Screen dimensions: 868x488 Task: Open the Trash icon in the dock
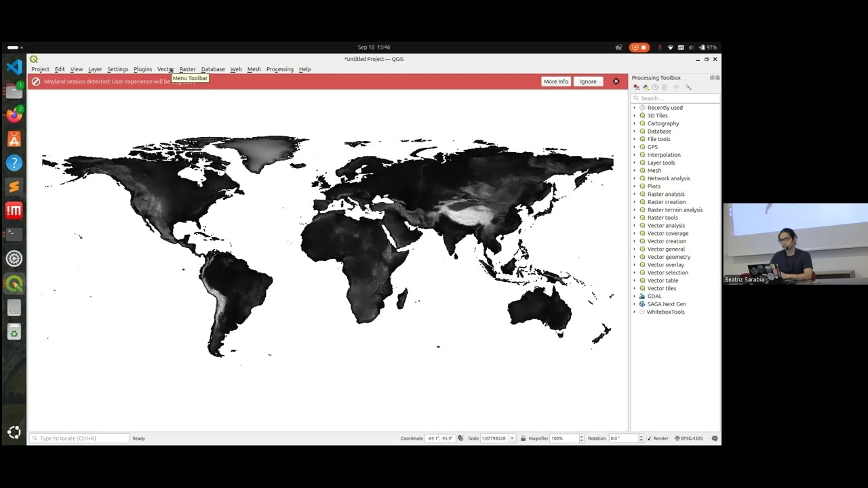(x=14, y=332)
